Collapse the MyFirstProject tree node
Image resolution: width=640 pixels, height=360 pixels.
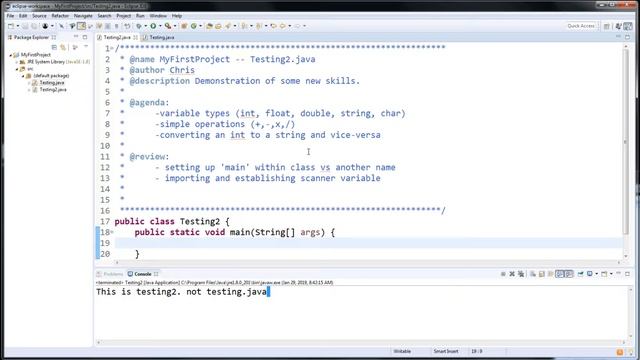[11, 55]
